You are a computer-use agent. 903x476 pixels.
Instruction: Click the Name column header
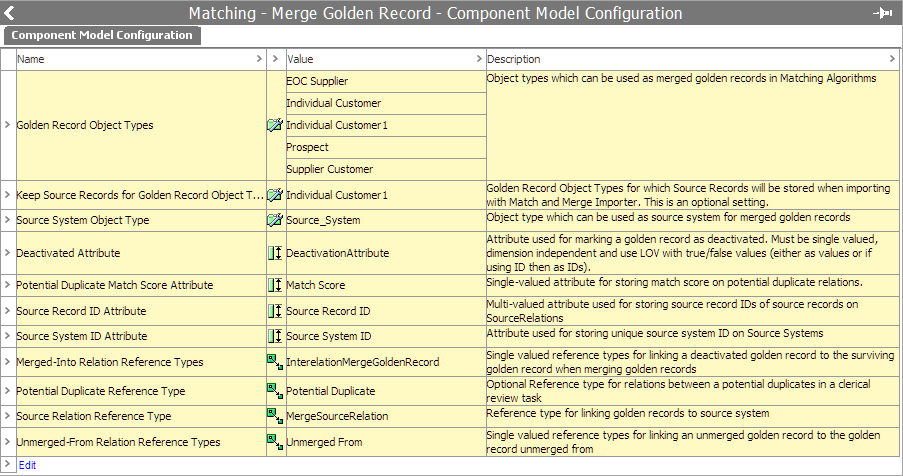tap(141, 59)
